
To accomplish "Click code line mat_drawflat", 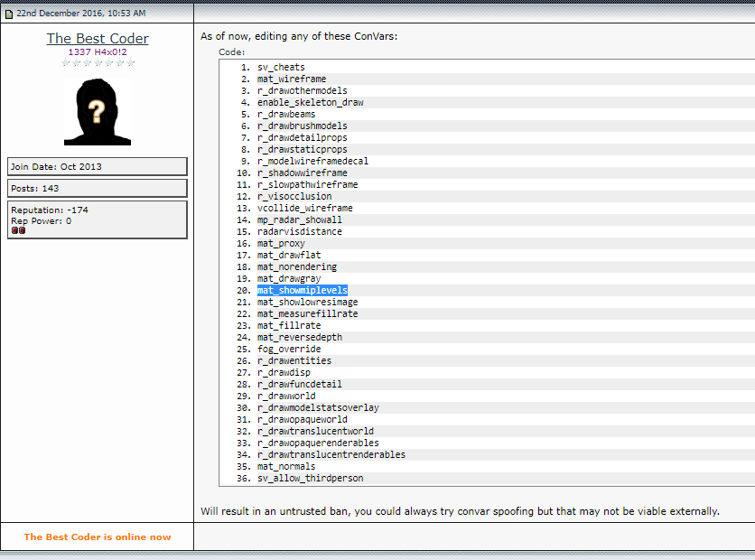I will (x=289, y=256).
